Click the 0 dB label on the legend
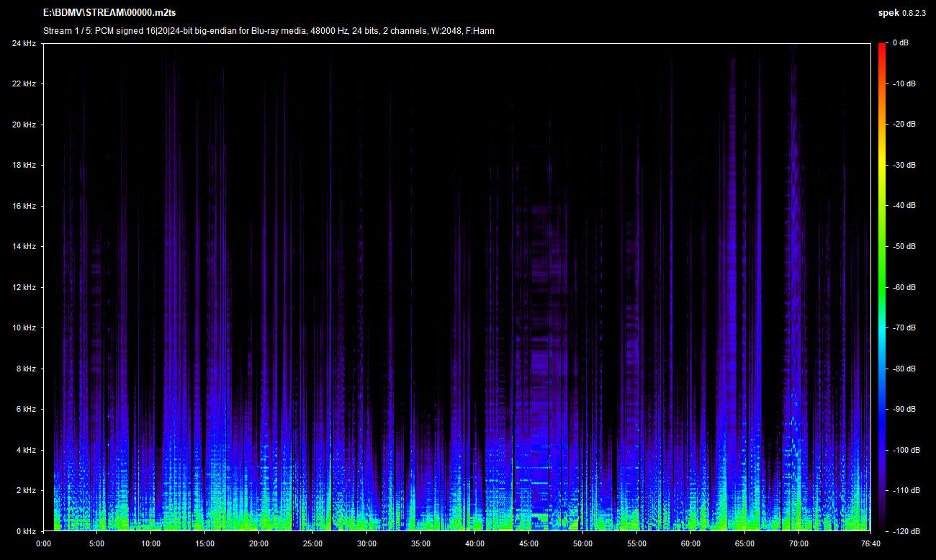 [x=900, y=43]
